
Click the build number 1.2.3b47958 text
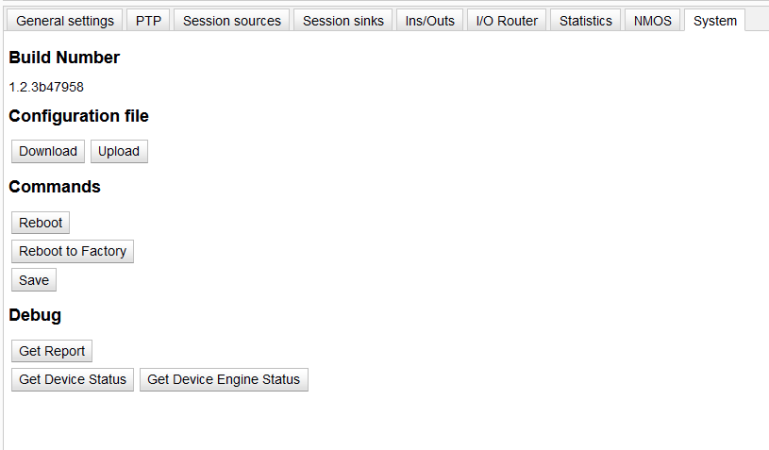[x=46, y=87]
